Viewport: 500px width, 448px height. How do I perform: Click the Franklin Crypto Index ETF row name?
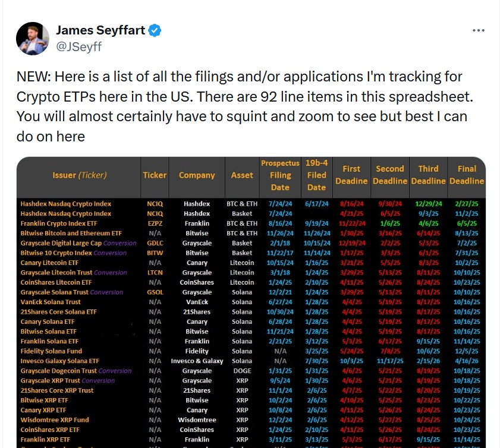click(x=59, y=223)
